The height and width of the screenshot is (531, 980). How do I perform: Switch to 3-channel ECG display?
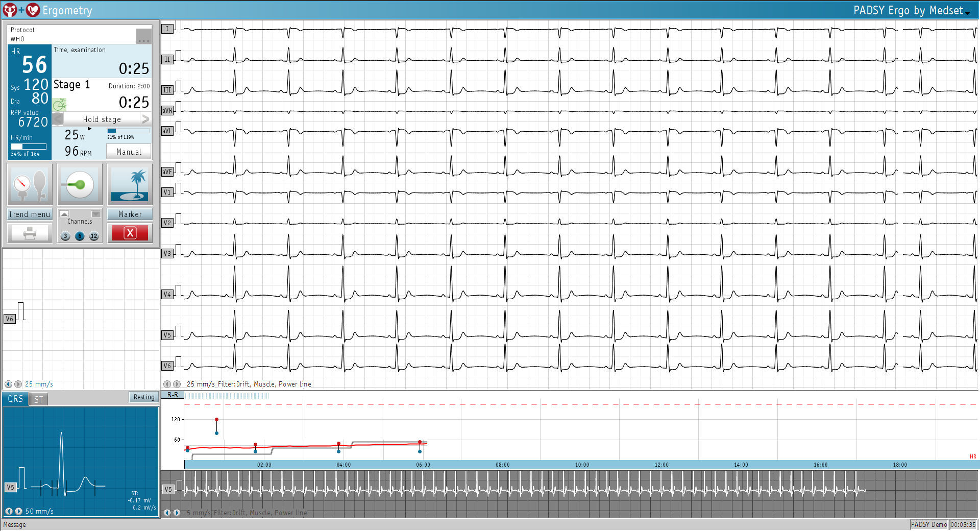(x=65, y=236)
